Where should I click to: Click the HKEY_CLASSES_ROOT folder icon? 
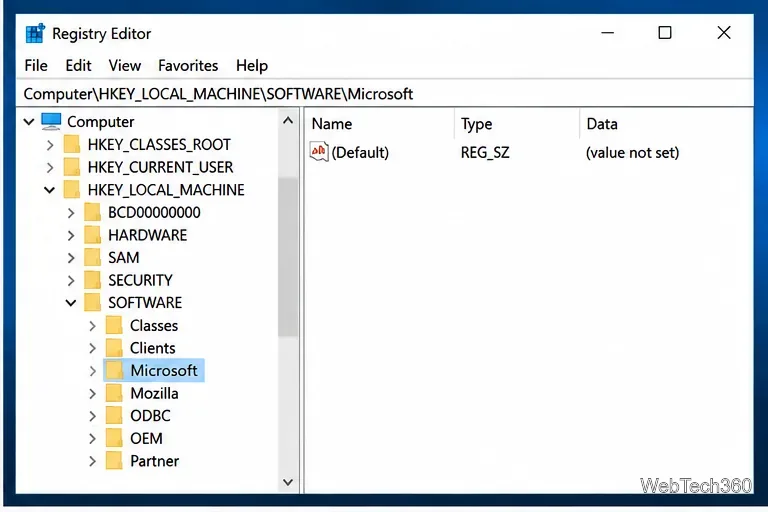tap(72, 145)
